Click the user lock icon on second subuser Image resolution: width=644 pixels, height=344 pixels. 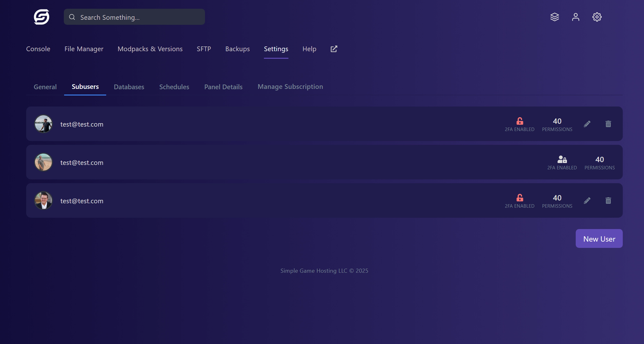click(x=562, y=159)
